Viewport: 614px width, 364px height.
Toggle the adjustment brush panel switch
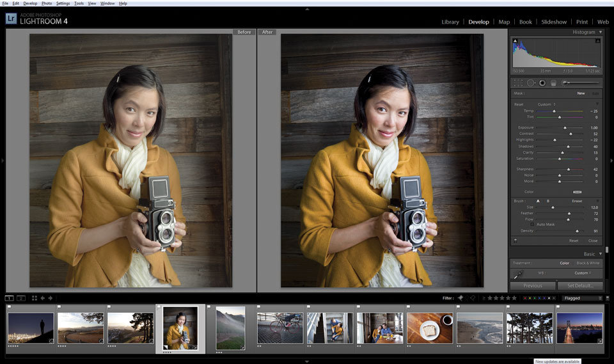516,241
